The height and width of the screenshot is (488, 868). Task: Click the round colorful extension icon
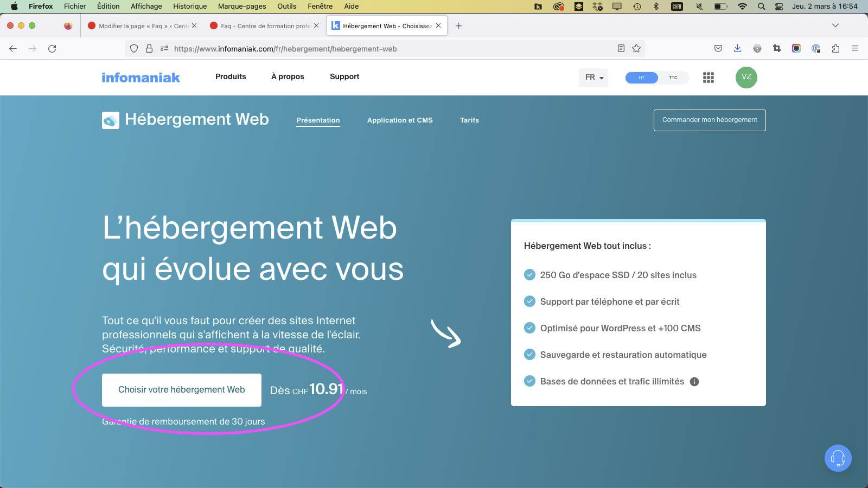pos(796,49)
